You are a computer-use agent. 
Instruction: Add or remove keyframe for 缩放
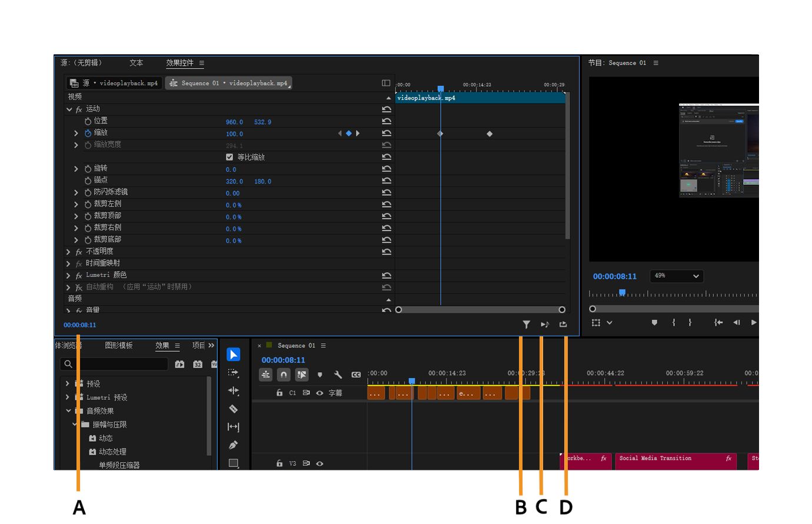click(x=348, y=133)
